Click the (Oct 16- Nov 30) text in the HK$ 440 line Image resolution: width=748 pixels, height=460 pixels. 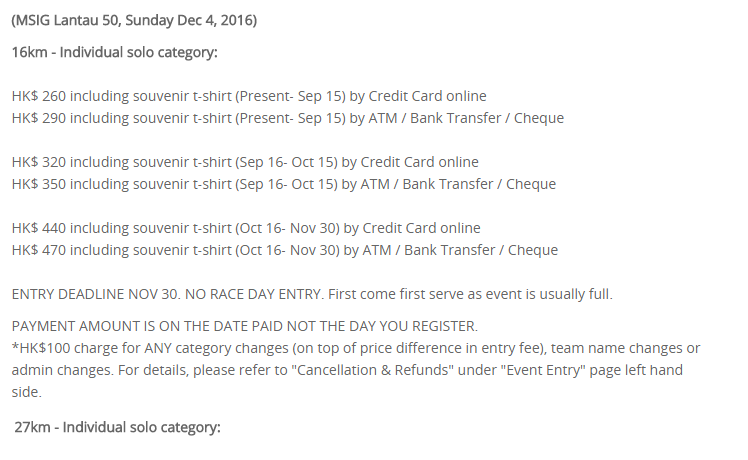[287, 228]
